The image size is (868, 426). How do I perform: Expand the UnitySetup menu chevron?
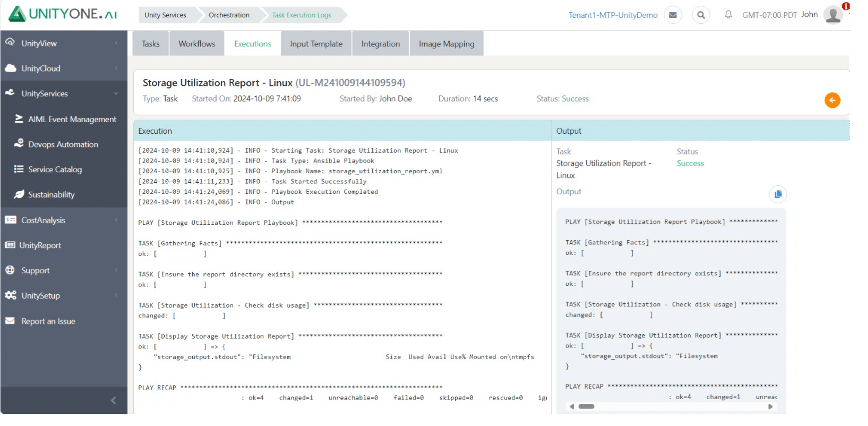click(116, 295)
